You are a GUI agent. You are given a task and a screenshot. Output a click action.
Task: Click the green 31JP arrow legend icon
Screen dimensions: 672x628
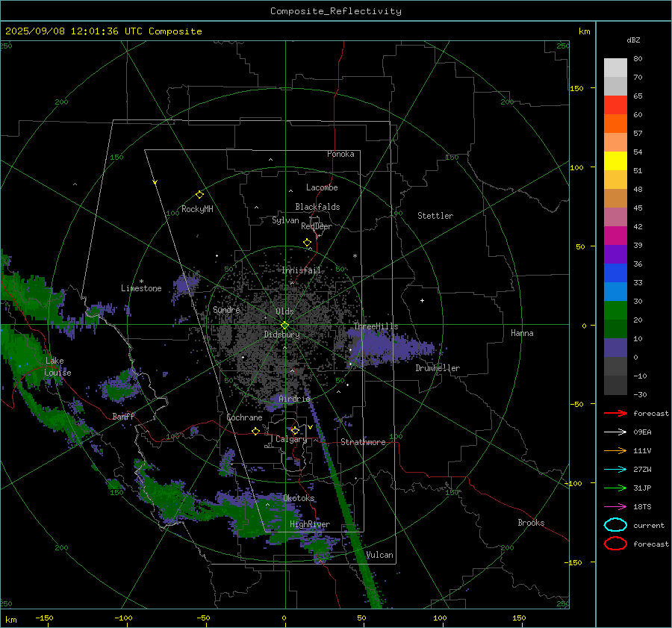(616, 488)
